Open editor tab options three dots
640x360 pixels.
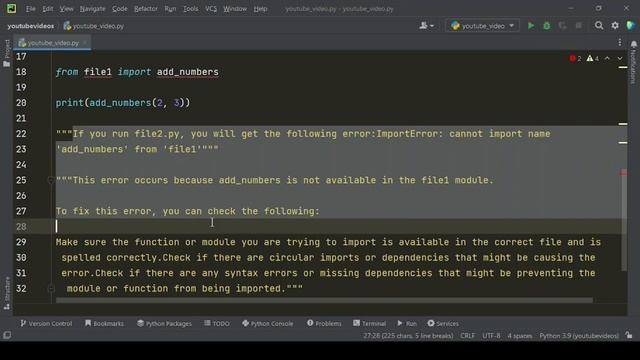(x=620, y=42)
